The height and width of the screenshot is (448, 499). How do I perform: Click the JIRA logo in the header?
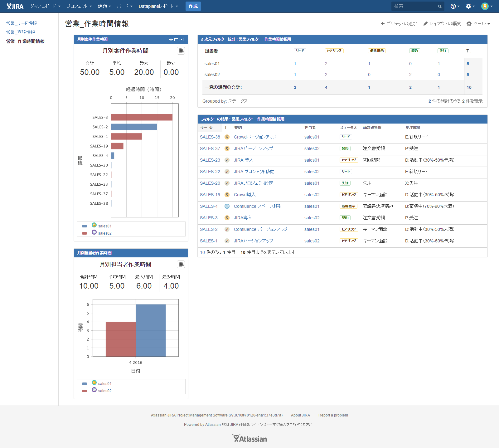[15, 6]
